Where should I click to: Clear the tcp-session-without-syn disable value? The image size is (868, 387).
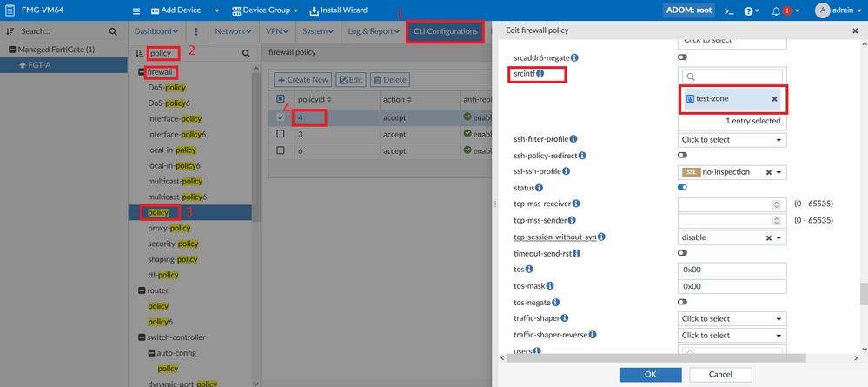coord(768,237)
